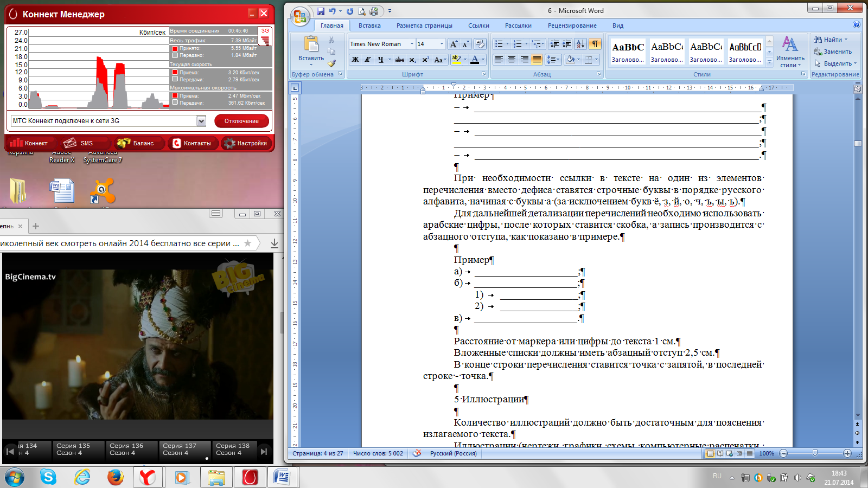Center the paragraph text
The height and width of the screenshot is (488, 868).
coord(512,60)
